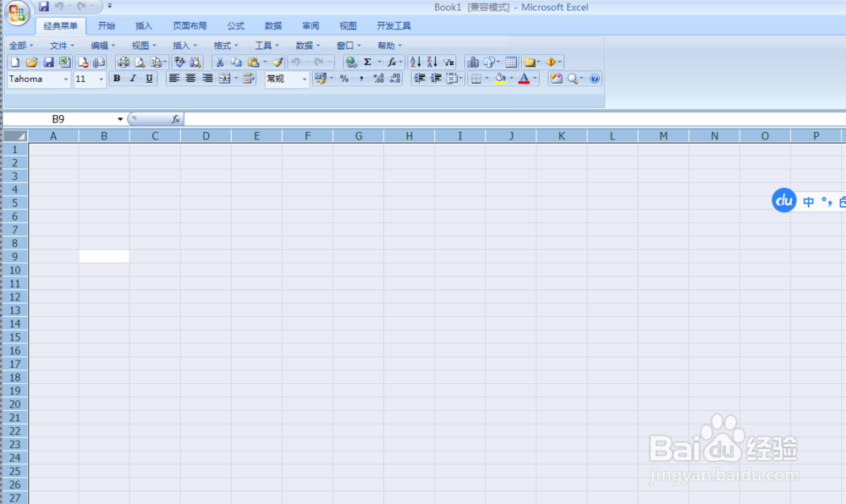Viewport: 846px width, 504px height.
Task: Open the Tahoma font name dropdown
Action: 66,79
